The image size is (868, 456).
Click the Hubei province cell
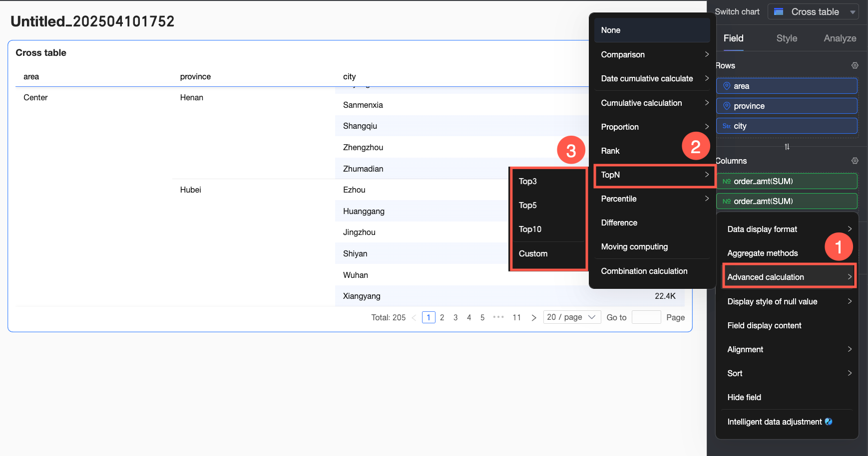point(191,190)
